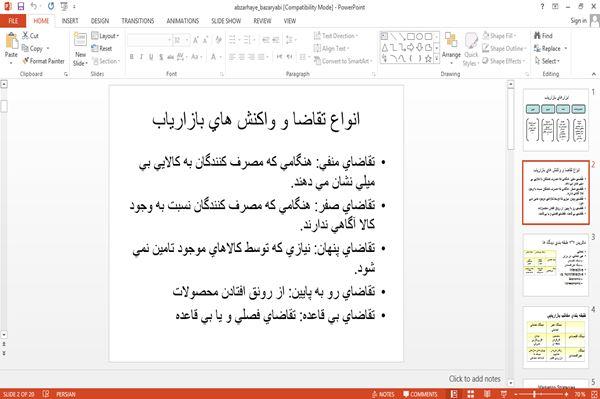Click Reset slide icon
Screen dimensions: 600x399
[x=95, y=48]
